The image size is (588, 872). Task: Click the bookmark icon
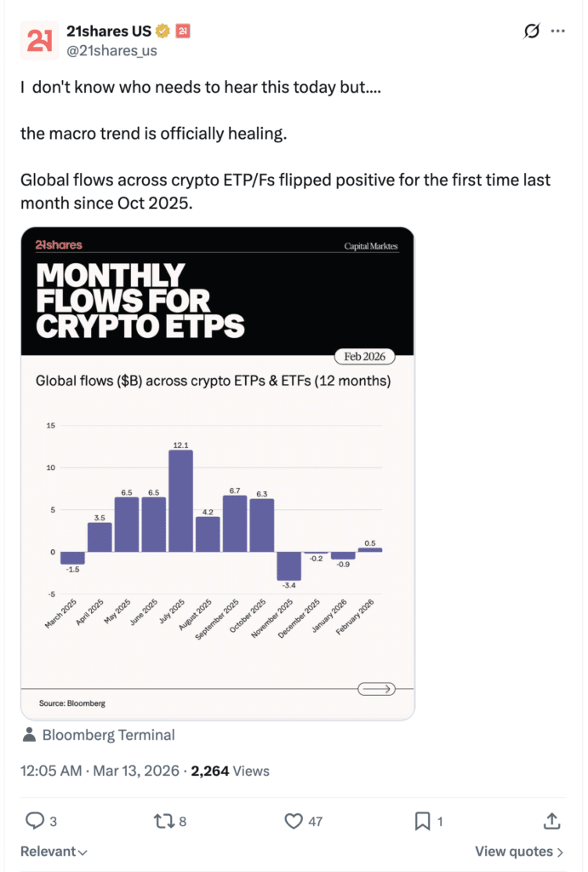coord(422,820)
